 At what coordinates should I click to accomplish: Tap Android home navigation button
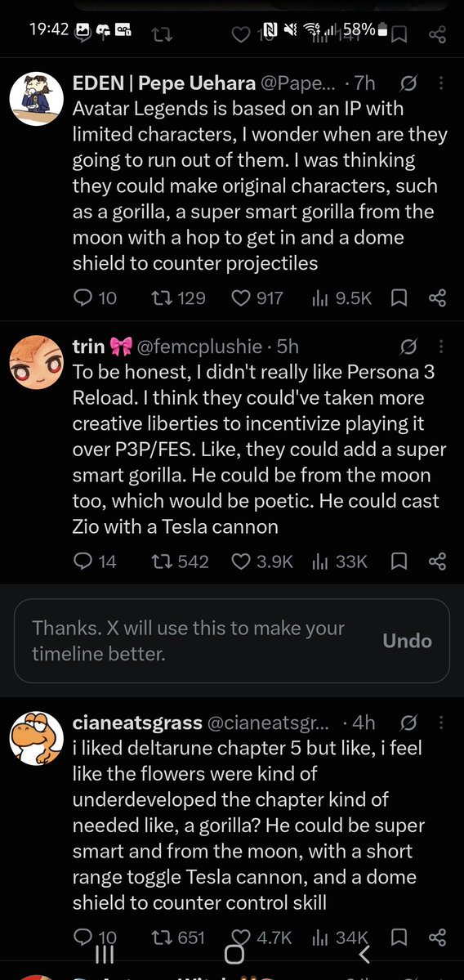click(234, 955)
